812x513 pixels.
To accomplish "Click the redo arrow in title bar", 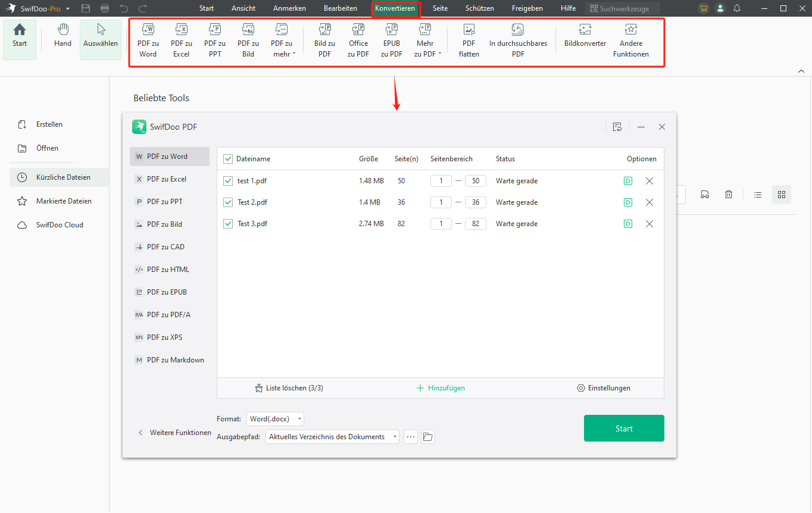I will point(143,8).
